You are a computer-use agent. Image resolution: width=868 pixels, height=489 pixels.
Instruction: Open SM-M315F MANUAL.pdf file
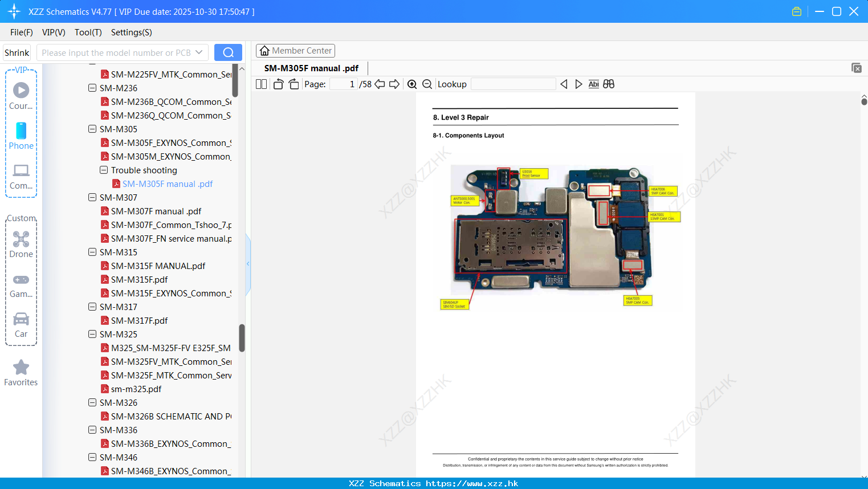(x=158, y=266)
